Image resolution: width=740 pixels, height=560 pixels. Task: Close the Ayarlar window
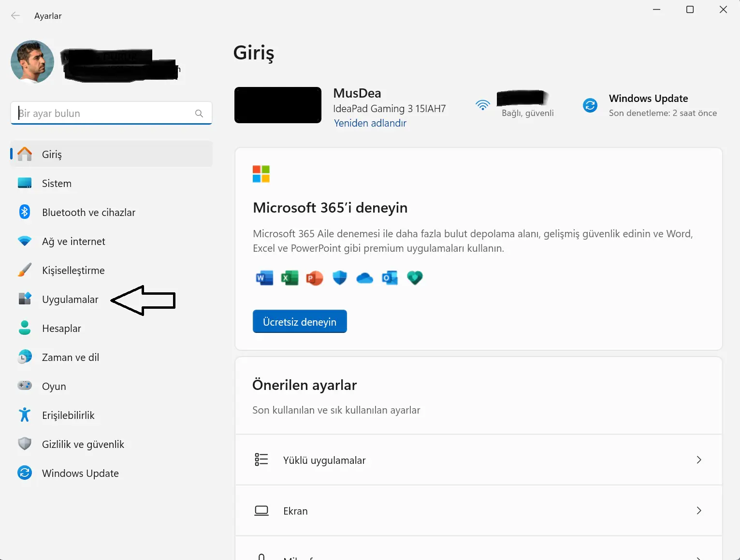click(x=724, y=10)
